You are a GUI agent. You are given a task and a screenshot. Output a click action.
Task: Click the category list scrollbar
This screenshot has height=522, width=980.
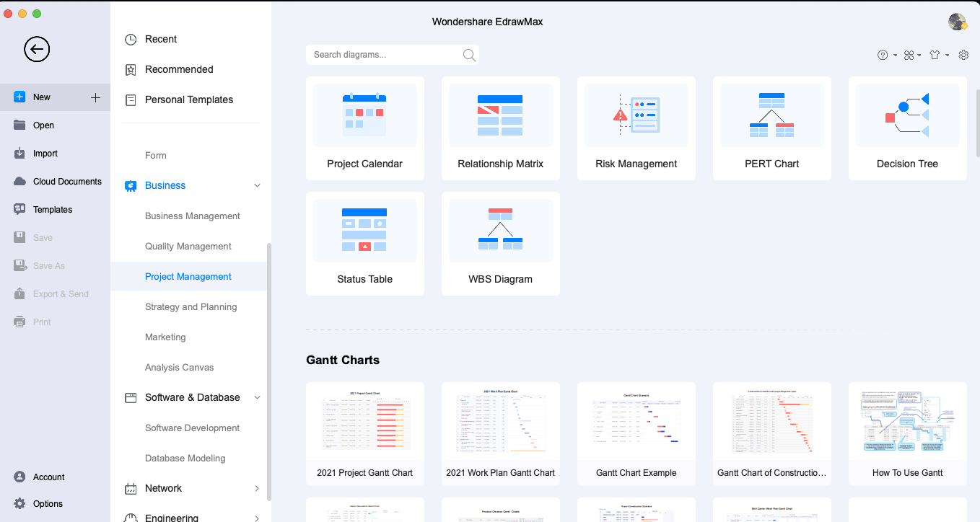269,371
